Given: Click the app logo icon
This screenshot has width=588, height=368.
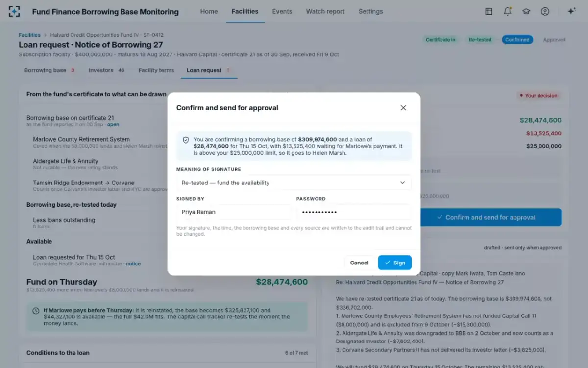Looking at the screenshot, I should pyautogui.click(x=15, y=11).
